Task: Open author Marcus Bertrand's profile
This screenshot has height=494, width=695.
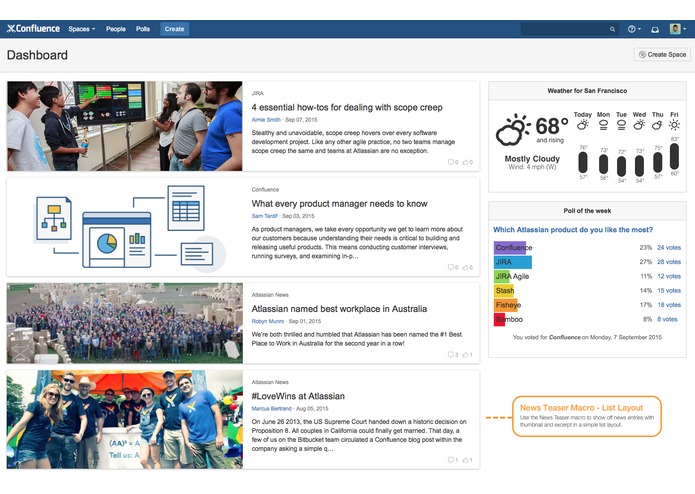Action: [272, 408]
